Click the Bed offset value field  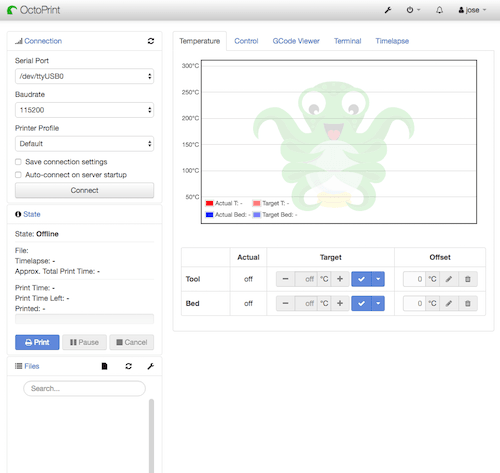point(414,303)
